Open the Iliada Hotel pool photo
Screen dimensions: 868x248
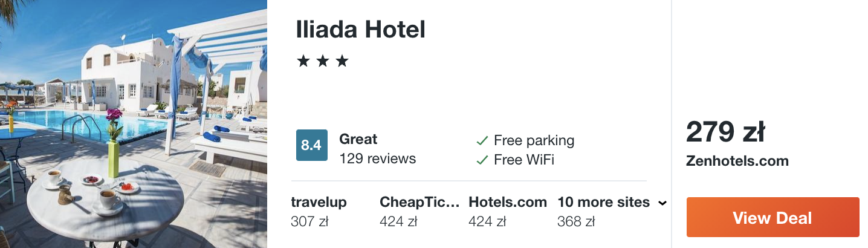pos(134,124)
